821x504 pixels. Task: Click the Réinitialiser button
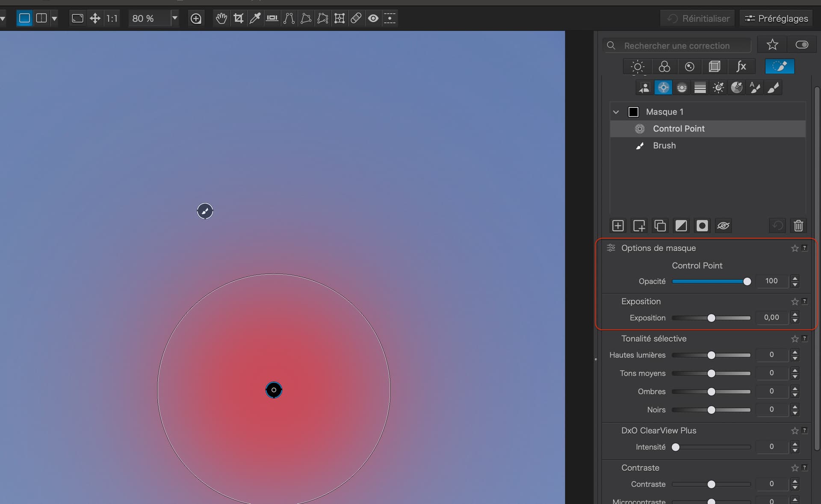698,18
